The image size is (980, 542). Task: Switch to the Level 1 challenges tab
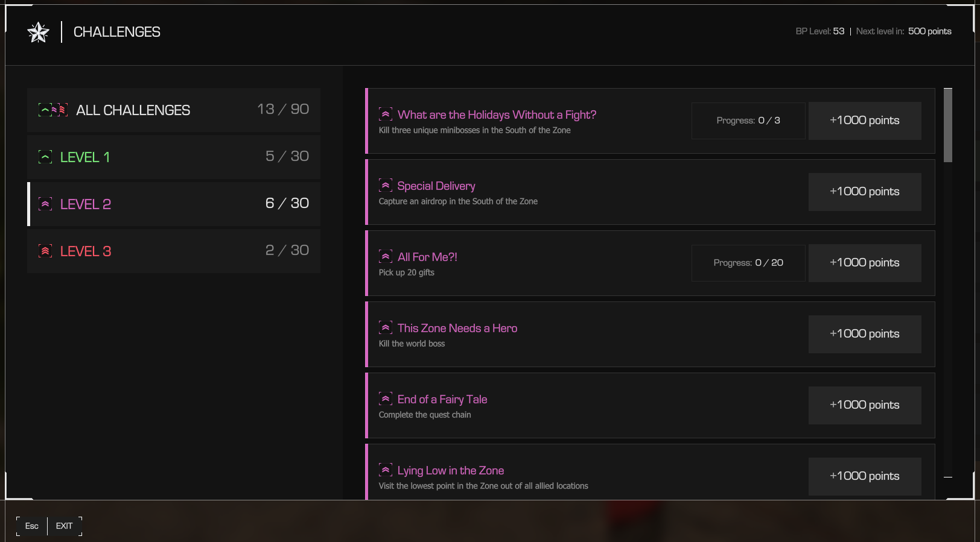click(174, 157)
